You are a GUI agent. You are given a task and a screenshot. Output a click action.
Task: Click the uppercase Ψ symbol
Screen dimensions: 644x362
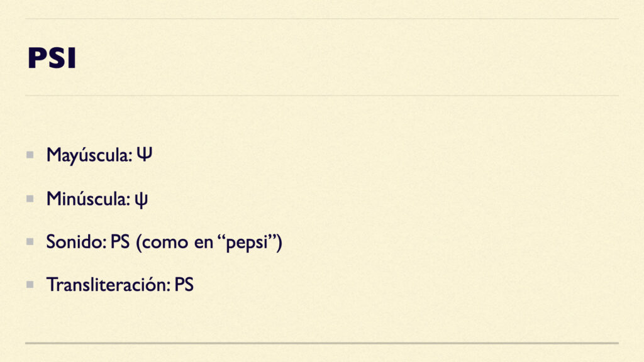tap(144, 155)
